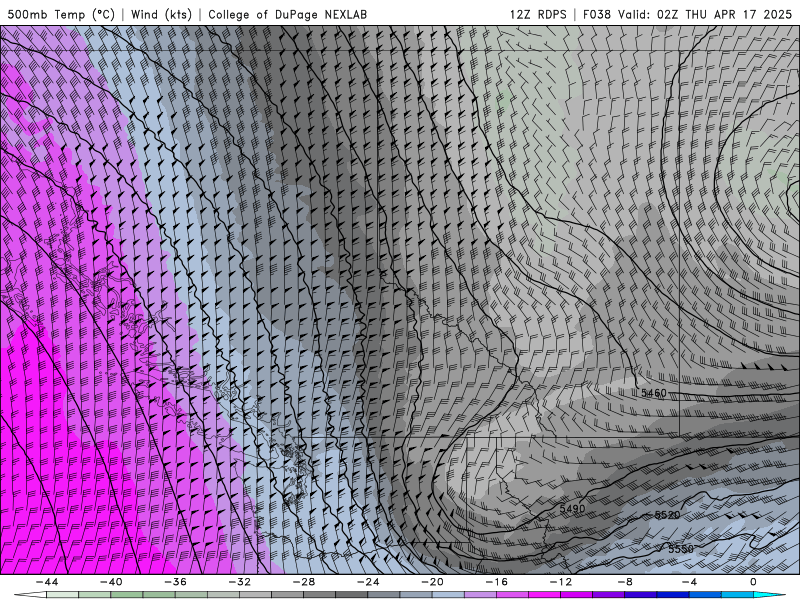Click the -32 colorbar scale value
The height and width of the screenshot is (600, 800).
click(x=239, y=582)
